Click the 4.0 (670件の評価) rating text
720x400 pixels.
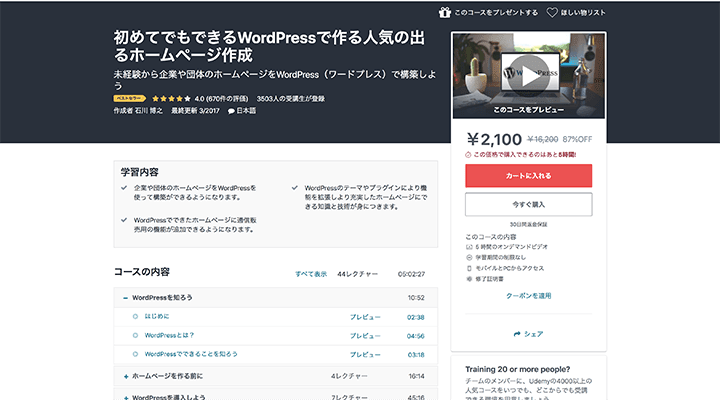coord(221,98)
